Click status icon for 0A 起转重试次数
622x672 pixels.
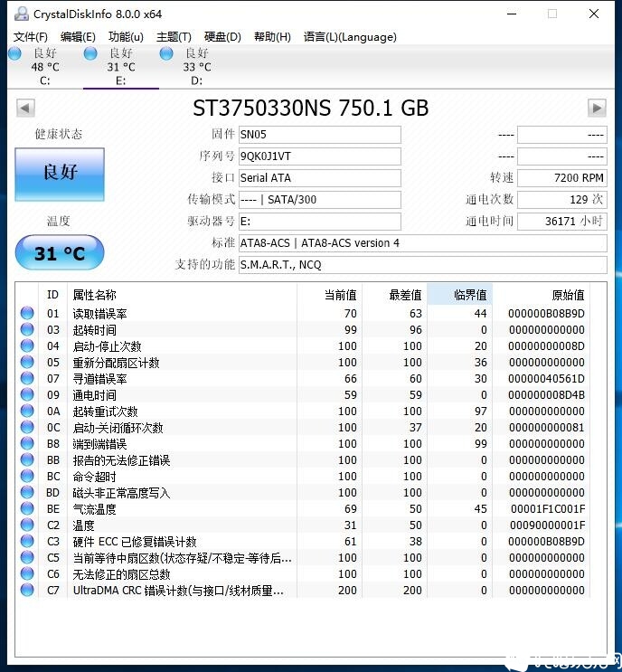(x=27, y=411)
